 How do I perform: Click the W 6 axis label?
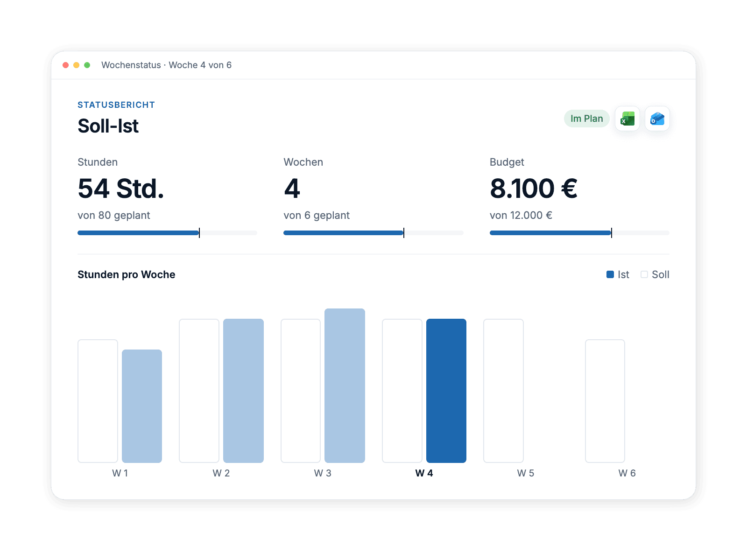tap(627, 473)
